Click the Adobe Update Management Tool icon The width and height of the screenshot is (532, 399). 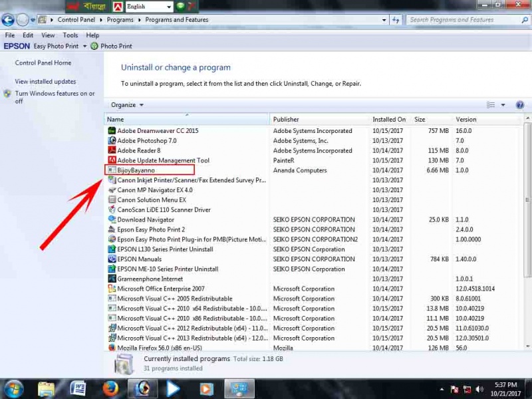pos(112,160)
